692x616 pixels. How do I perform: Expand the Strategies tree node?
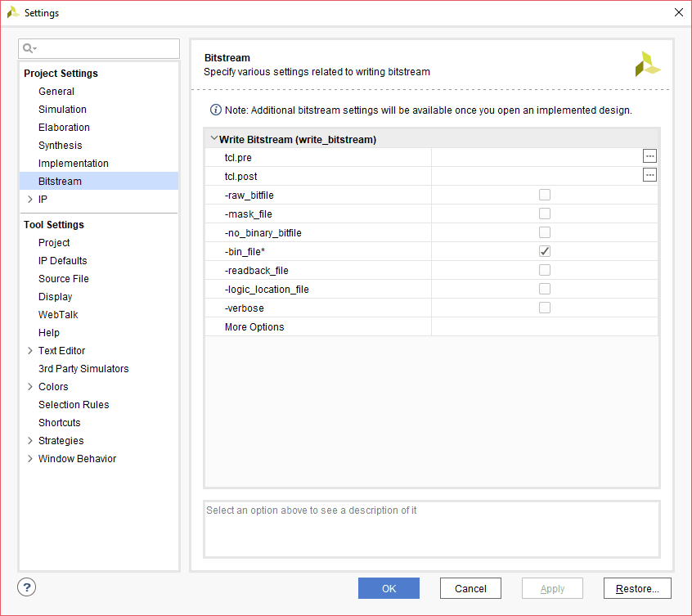tap(29, 441)
